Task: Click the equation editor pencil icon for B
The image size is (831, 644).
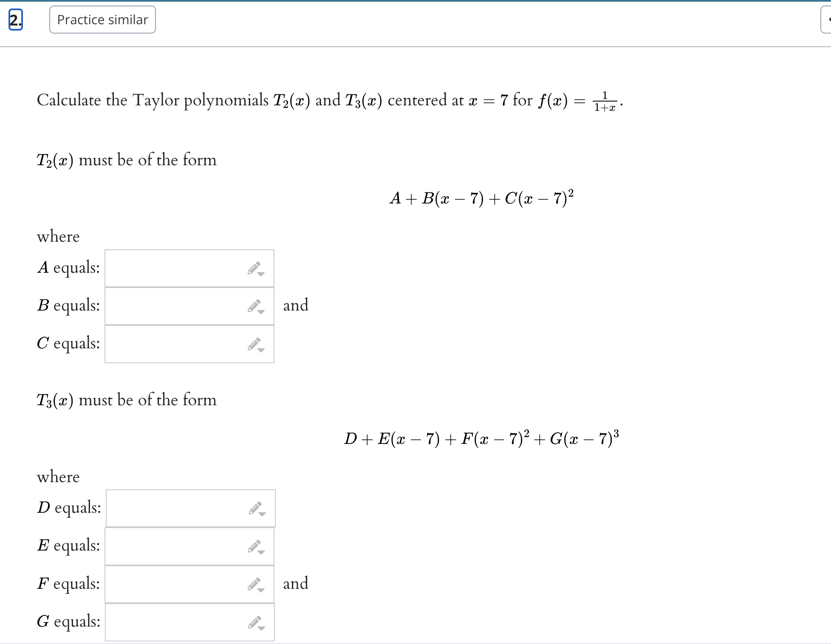Action: [254, 305]
